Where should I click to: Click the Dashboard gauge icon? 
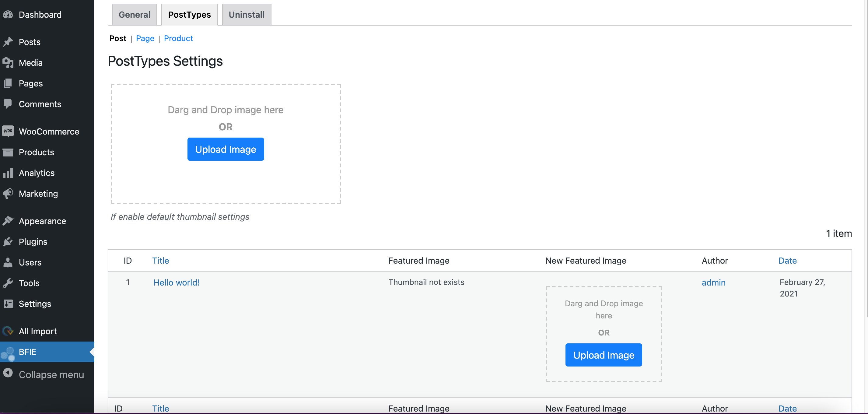click(8, 15)
